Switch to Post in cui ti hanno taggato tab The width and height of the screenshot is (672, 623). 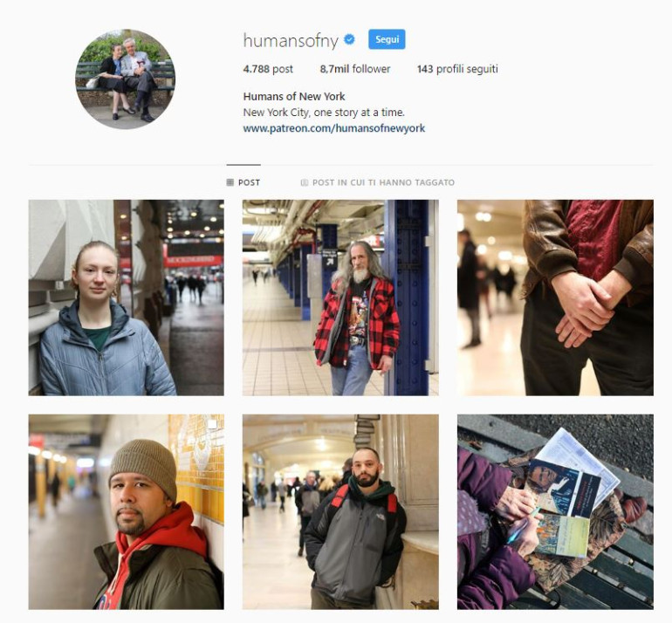378,182
